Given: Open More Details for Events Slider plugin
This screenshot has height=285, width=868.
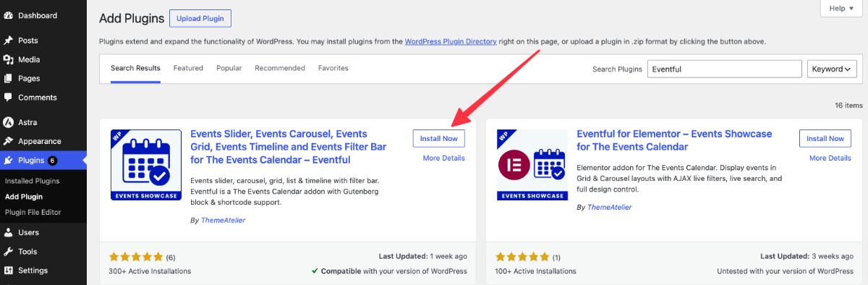Looking at the screenshot, I should pos(444,158).
